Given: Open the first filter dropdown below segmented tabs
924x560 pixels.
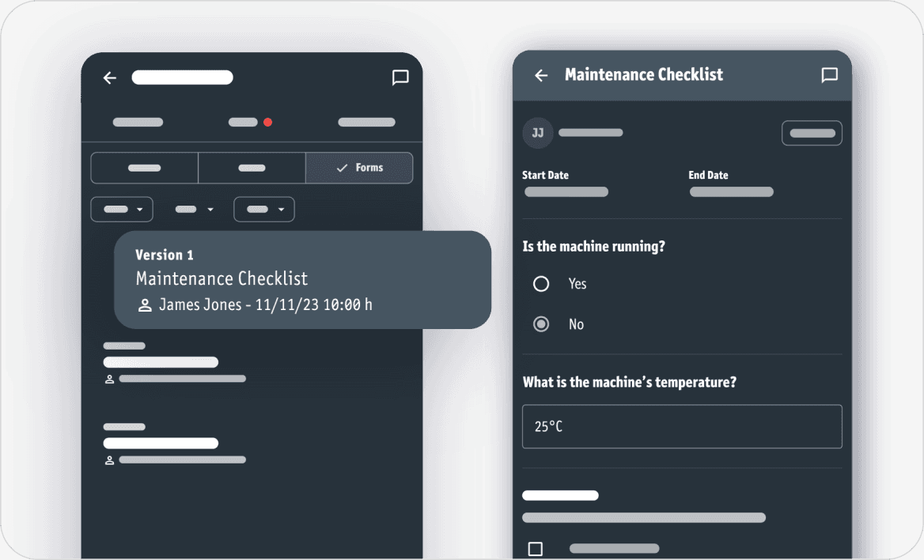Looking at the screenshot, I should click(x=122, y=210).
